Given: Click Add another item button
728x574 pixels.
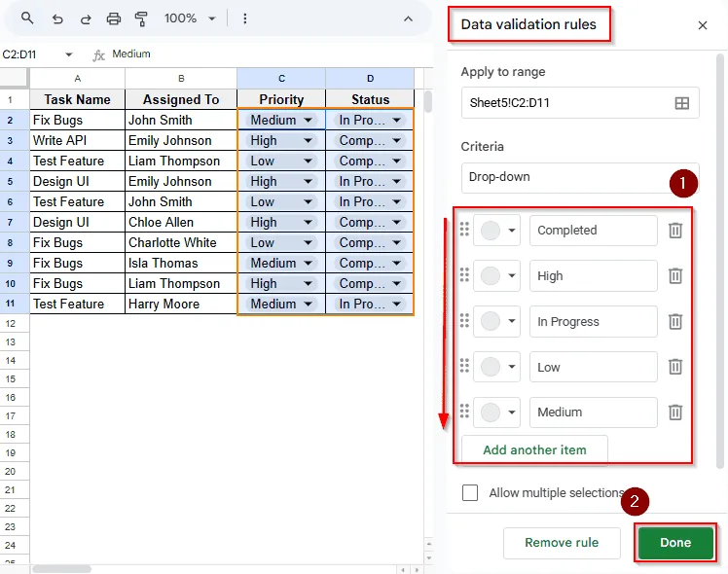Looking at the screenshot, I should [534, 449].
